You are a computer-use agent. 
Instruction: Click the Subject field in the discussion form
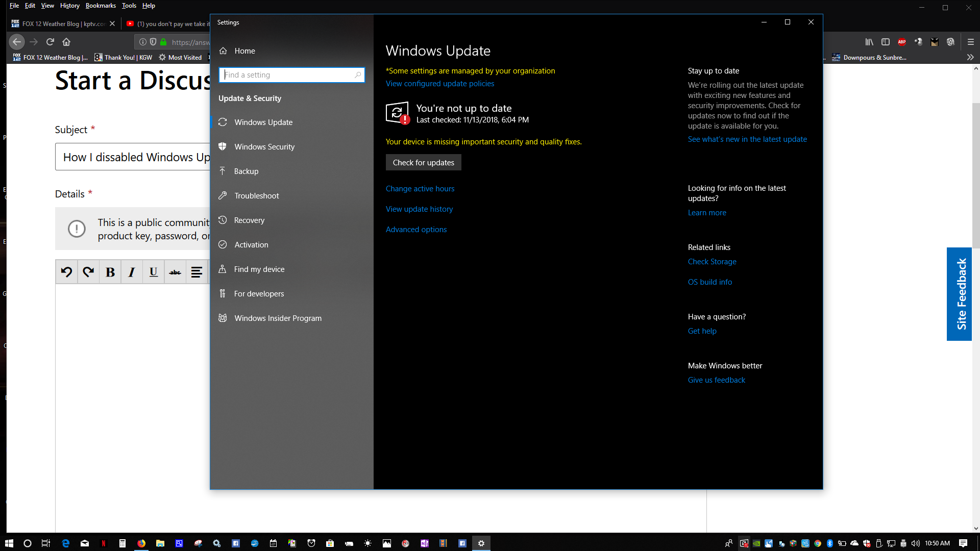pyautogui.click(x=133, y=157)
